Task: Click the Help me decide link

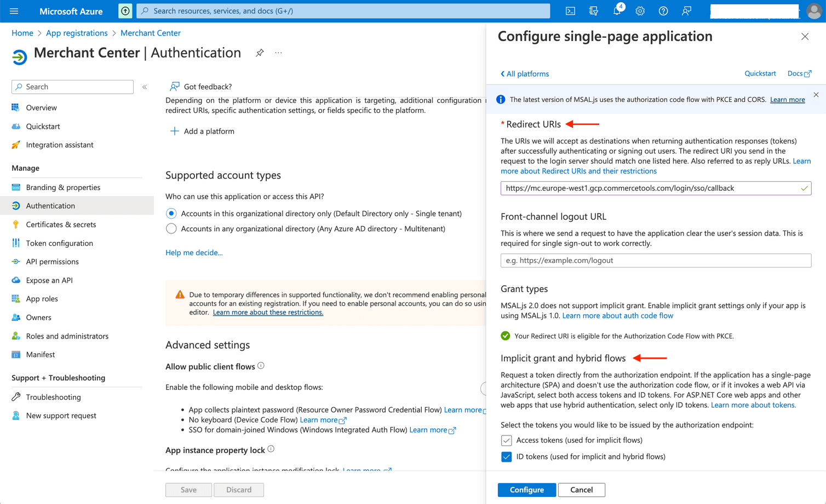Action: pyautogui.click(x=194, y=253)
